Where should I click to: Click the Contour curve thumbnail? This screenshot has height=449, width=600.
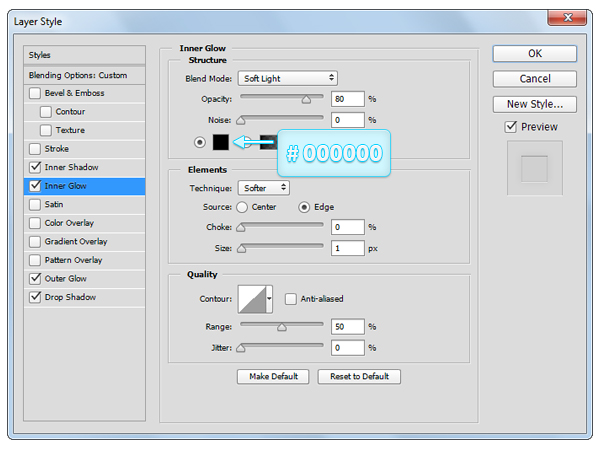(251, 299)
